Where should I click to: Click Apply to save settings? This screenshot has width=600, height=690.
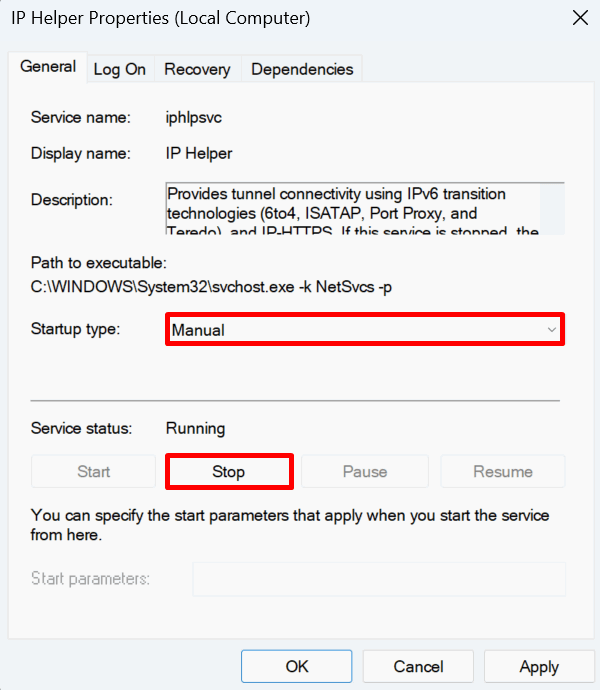click(539, 666)
